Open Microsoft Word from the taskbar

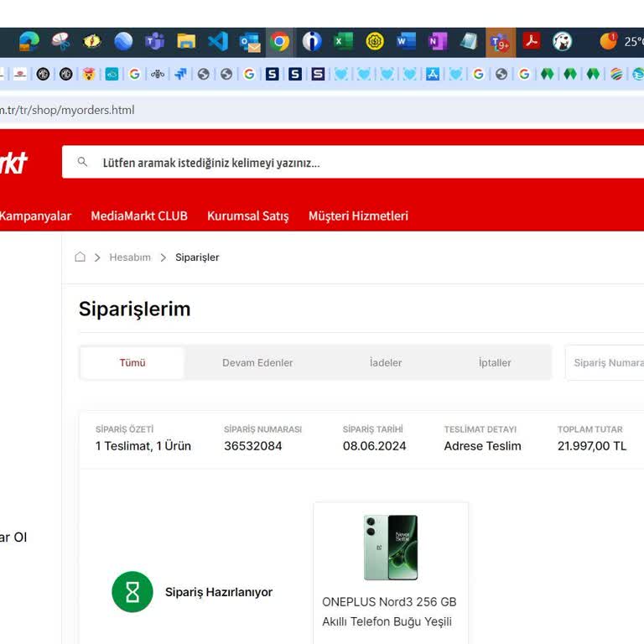pos(406,41)
